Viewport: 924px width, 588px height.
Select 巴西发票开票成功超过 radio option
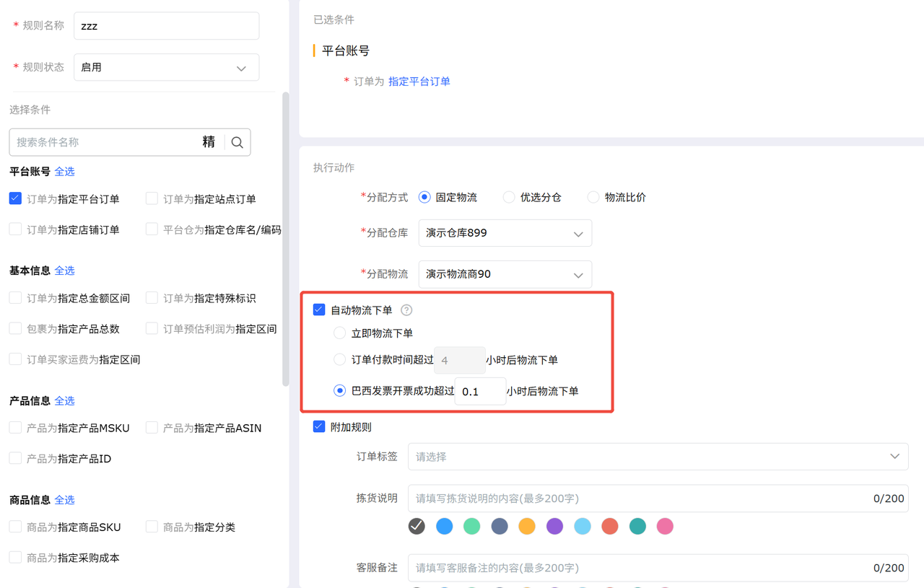coord(339,390)
